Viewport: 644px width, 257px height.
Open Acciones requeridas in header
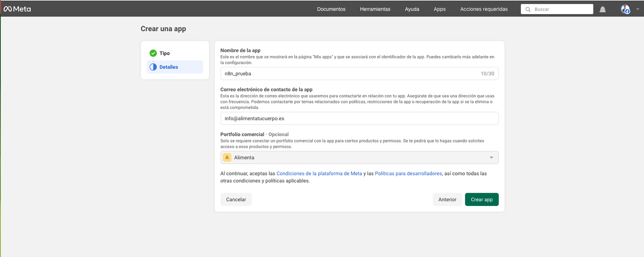(484, 9)
